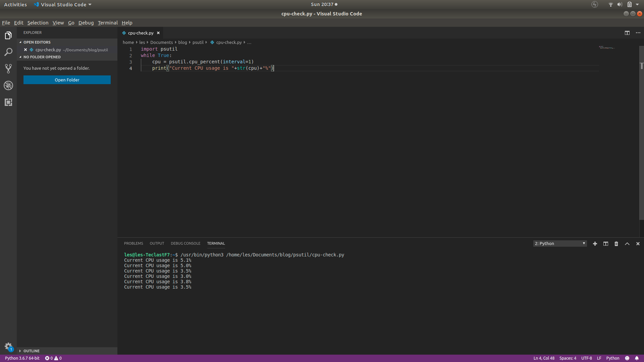The height and width of the screenshot is (362, 644).
Task: Change language mode 'Python' in status bar
Action: point(613,358)
